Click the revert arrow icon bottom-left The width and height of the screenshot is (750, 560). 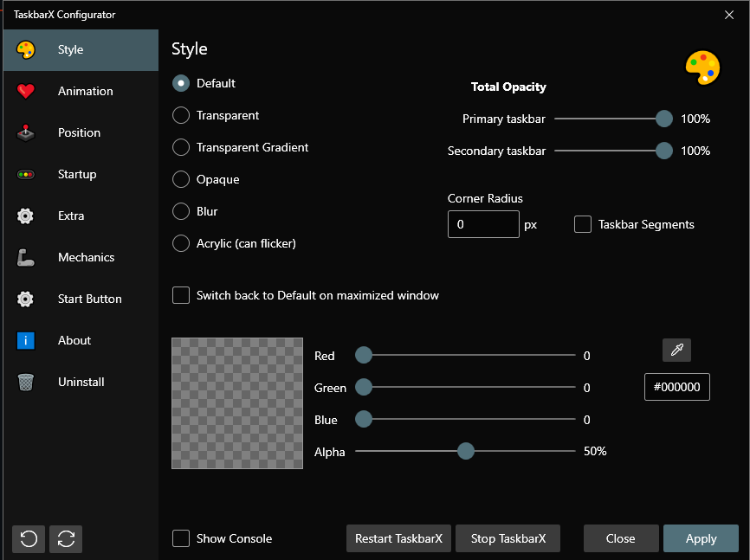[29, 539]
